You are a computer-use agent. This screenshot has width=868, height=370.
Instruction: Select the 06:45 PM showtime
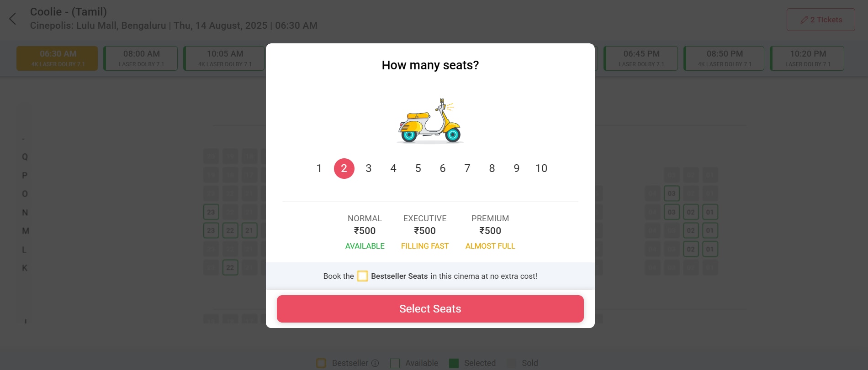pos(641,58)
